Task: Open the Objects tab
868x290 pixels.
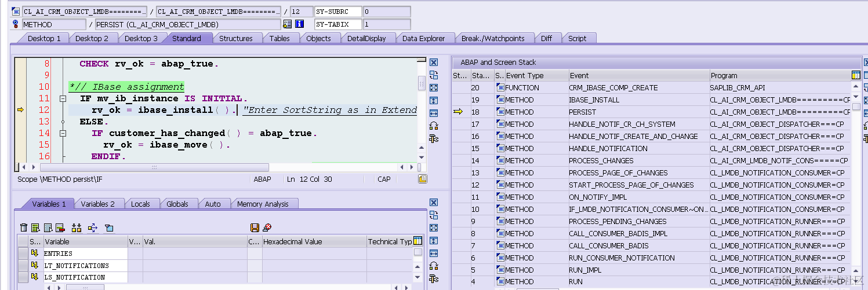Action: click(x=318, y=38)
